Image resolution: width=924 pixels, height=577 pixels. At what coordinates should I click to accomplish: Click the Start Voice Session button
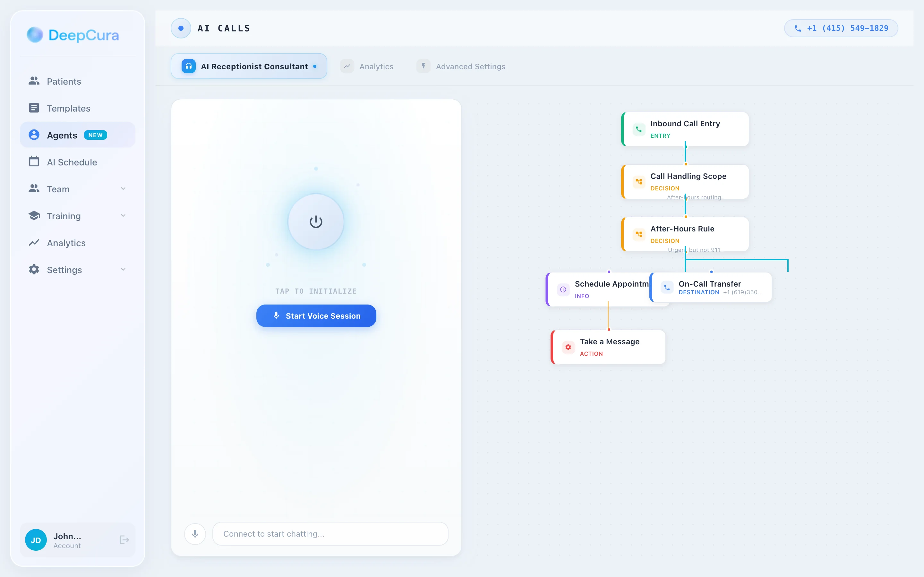(x=316, y=316)
